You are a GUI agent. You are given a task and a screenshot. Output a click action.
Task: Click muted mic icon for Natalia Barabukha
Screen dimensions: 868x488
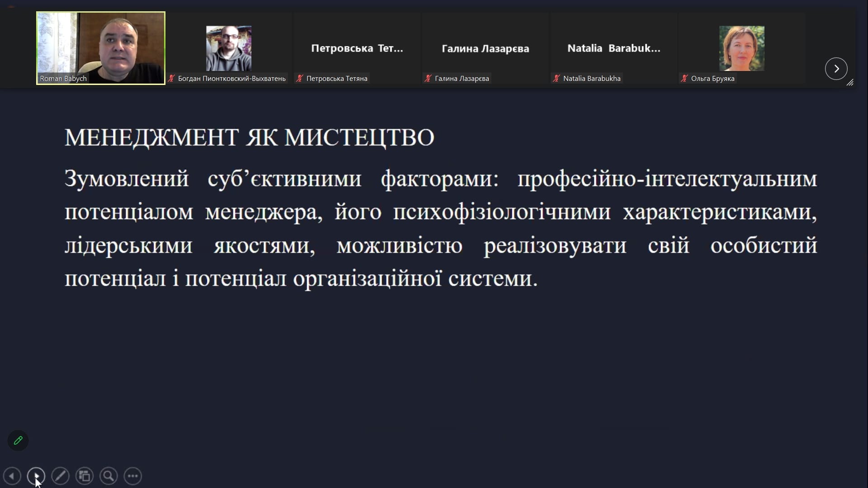(556, 79)
